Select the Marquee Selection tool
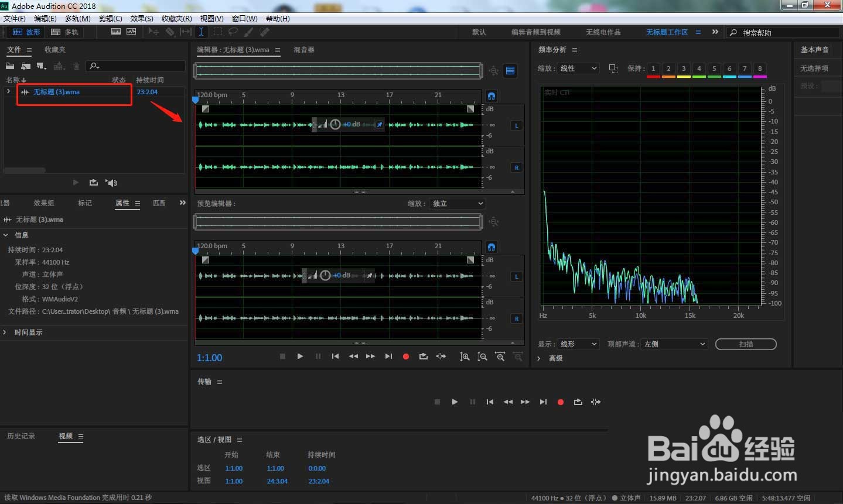This screenshot has width=843, height=504. (x=217, y=32)
